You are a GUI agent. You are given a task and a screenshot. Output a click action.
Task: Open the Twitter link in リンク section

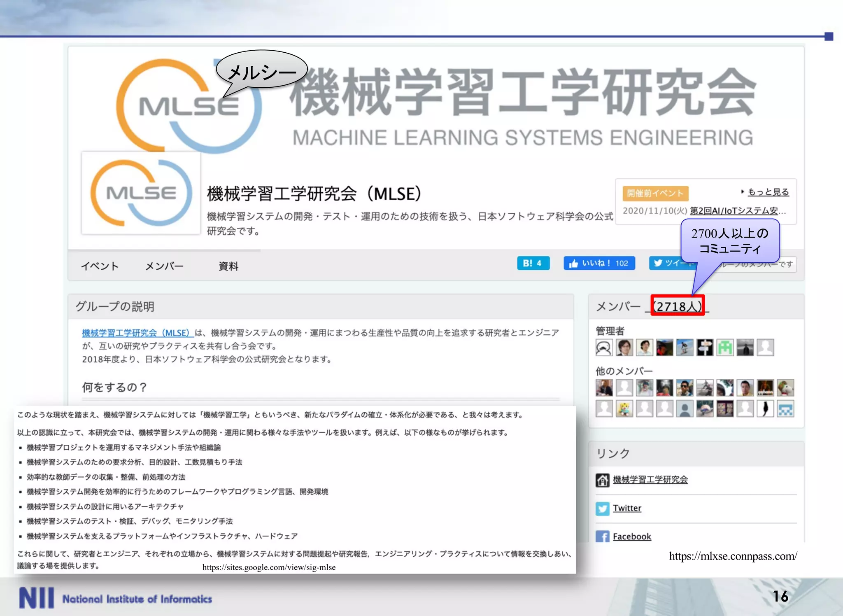point(627,508)
